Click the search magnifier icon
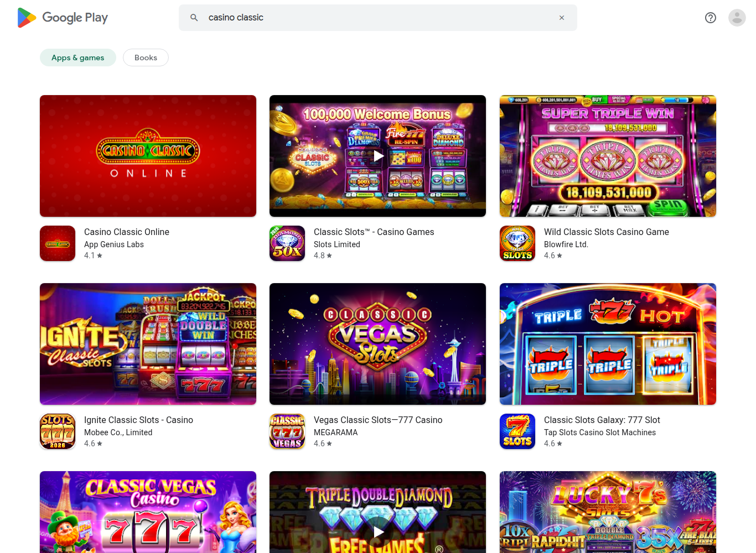 194,18
